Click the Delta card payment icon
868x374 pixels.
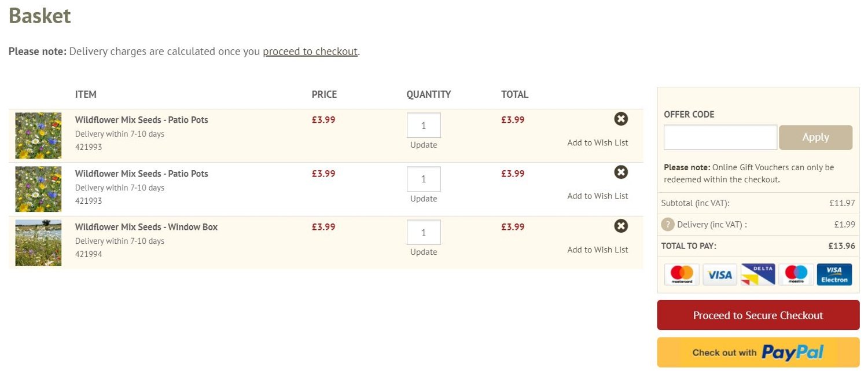[757, 274]
